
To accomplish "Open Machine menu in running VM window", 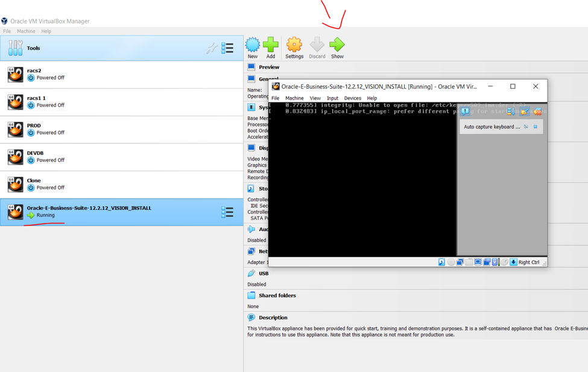I will [294, 98].
